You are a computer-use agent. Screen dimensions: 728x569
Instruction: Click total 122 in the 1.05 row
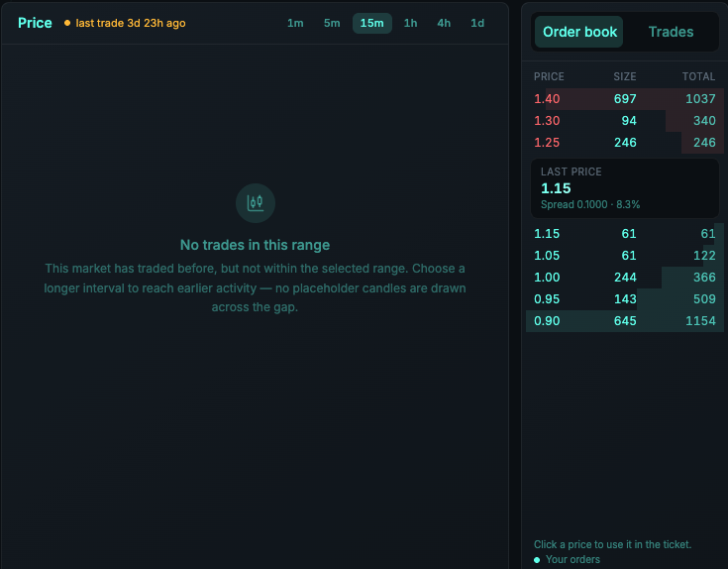704,256
